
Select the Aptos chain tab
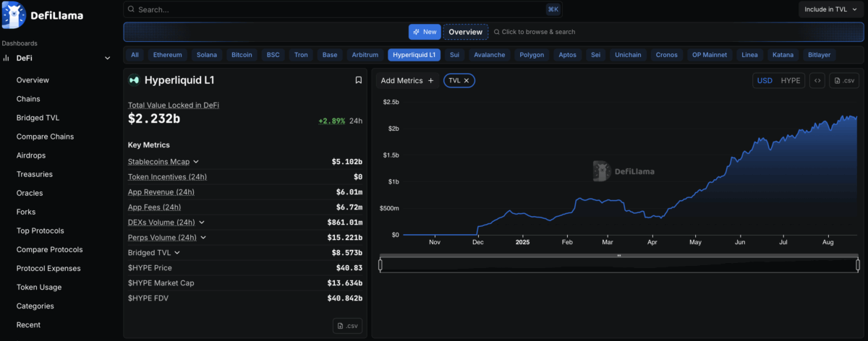(x=568, y=55)
